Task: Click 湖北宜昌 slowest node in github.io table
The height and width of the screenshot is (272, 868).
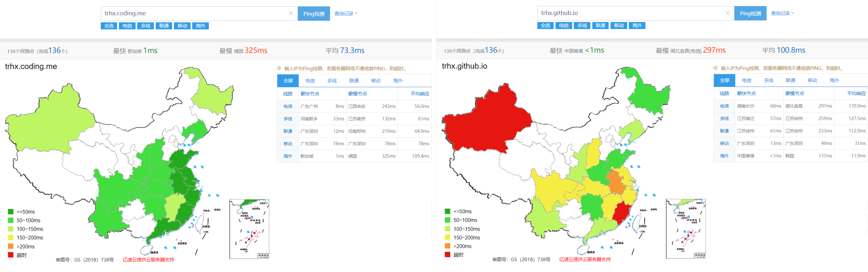Action: (794, 106)
